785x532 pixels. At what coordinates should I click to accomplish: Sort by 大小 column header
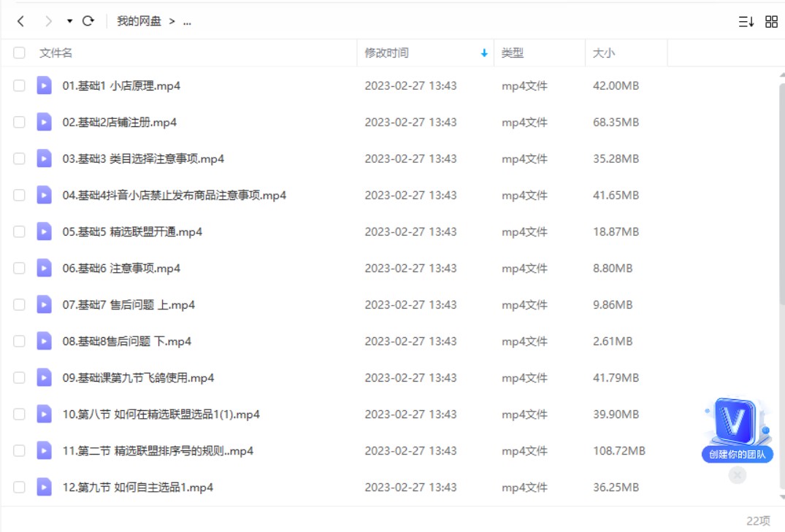(x=604, y=53)
